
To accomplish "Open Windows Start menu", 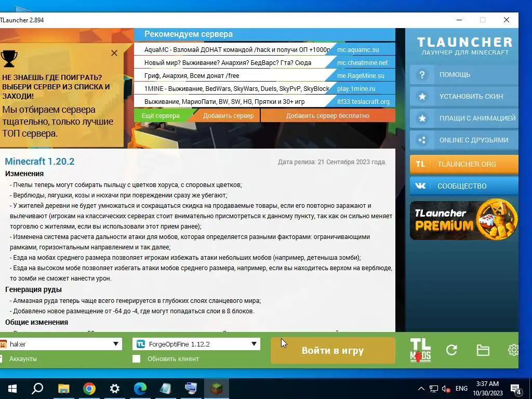I will pyautogui.click(x=12, y=389).
